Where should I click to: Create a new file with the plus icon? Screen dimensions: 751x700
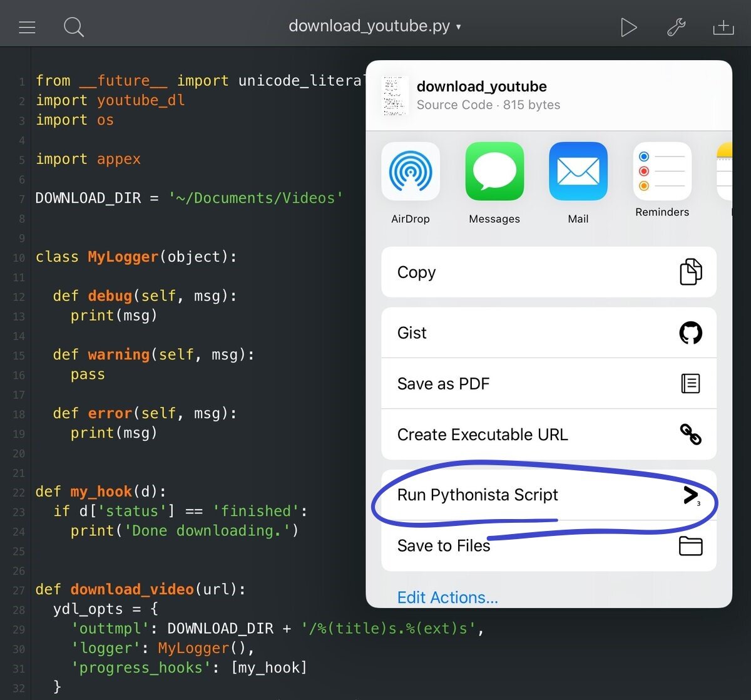(x=723, y=26)
